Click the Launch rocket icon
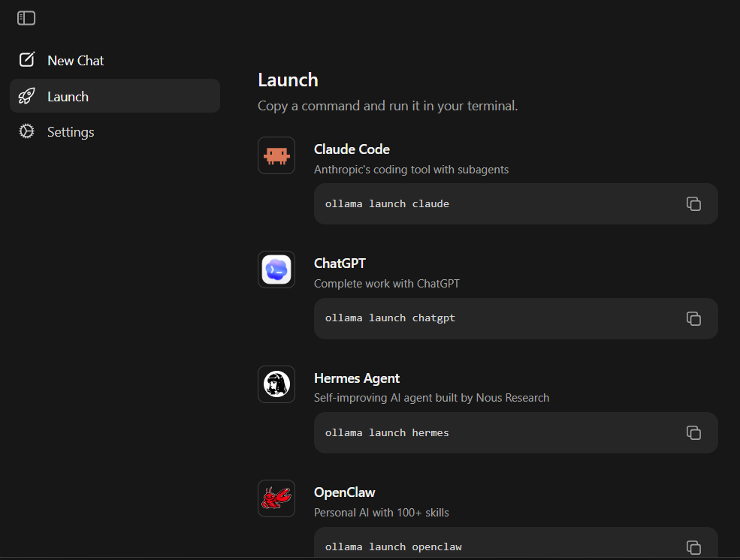Viewport: 740px width, 560px height. 26,95
